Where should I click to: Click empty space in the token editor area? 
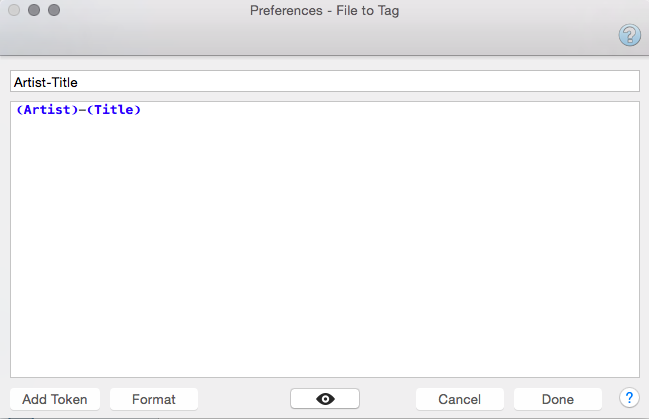pyautogui.click(x=325, y=250)
